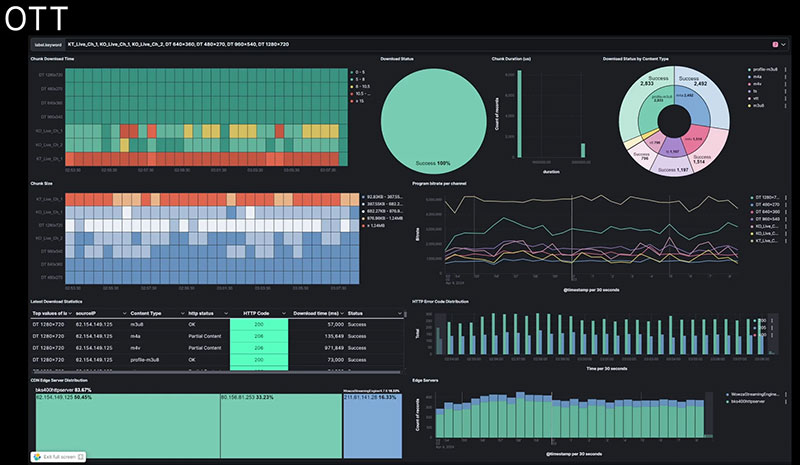Open the label.keyword filter options chevron
Viewport: 800px width, 465px height.
click(785, 44)
